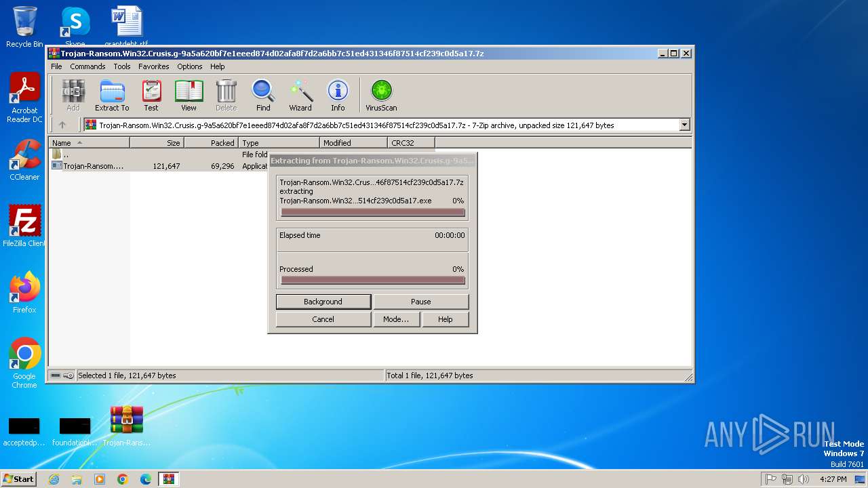Cancel the extraction

point(323,319)
